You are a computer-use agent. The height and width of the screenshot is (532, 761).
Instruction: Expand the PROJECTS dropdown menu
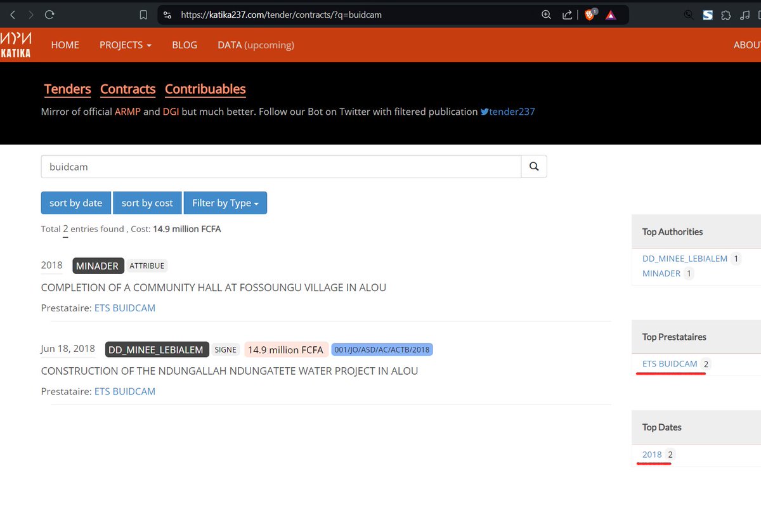126,45
